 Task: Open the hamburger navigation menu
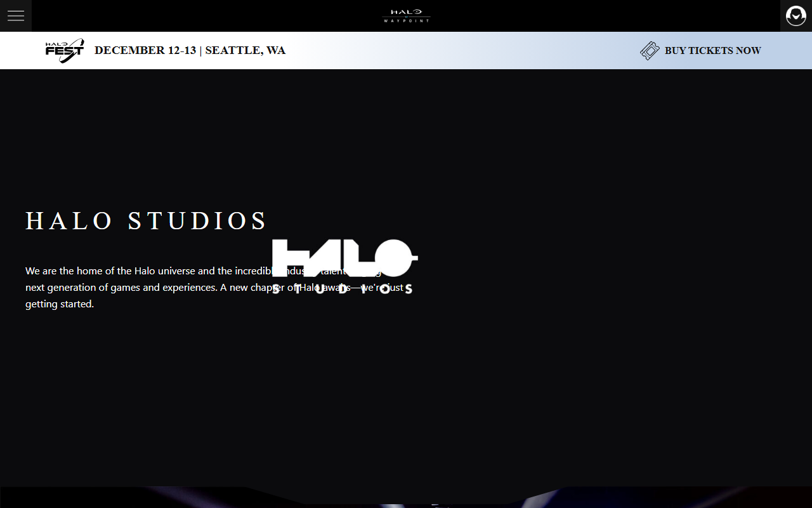[16, 16]
